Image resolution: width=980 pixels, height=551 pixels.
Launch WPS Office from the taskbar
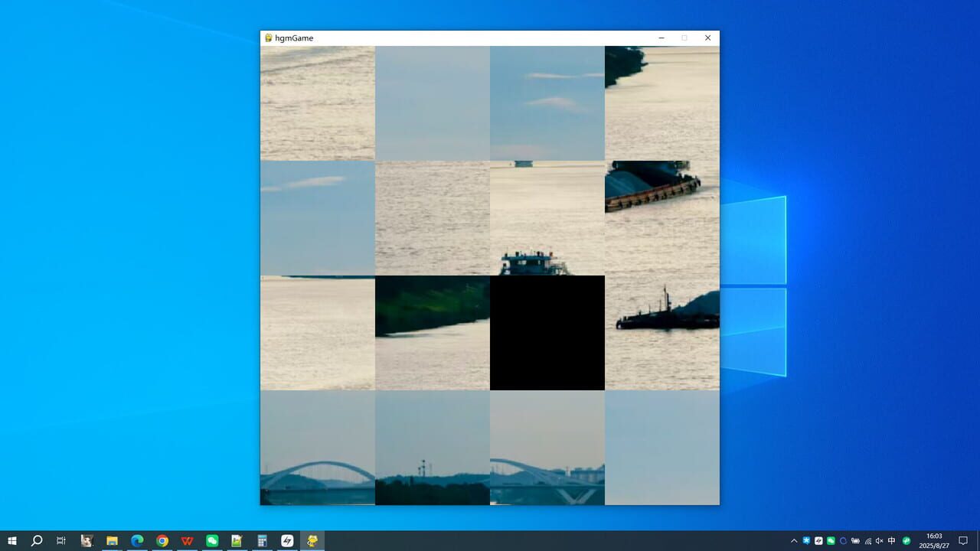point(187,541)
